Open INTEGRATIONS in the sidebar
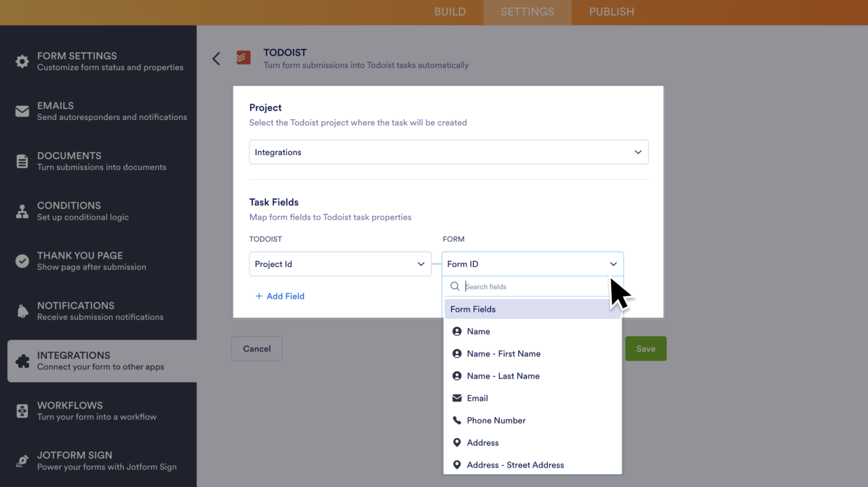 point(102,361)
